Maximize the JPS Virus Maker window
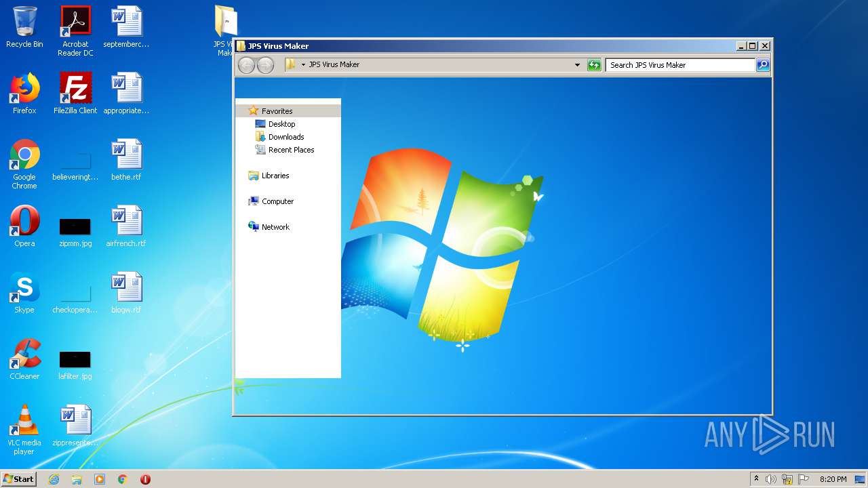Screen dimensions: 868x488 [753, 46]
